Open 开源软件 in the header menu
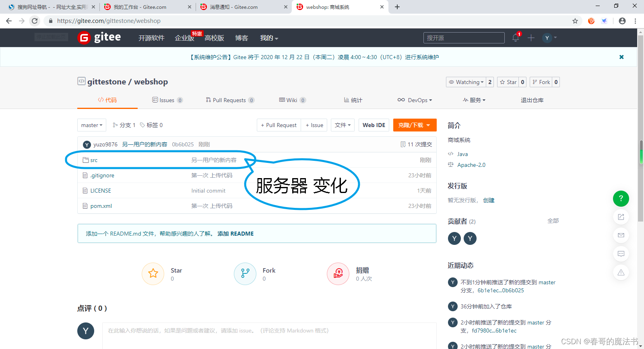 151,38
